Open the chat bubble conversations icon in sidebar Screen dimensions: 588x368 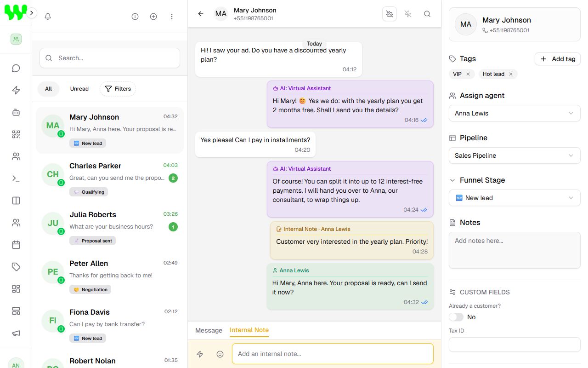click(16, 69)
